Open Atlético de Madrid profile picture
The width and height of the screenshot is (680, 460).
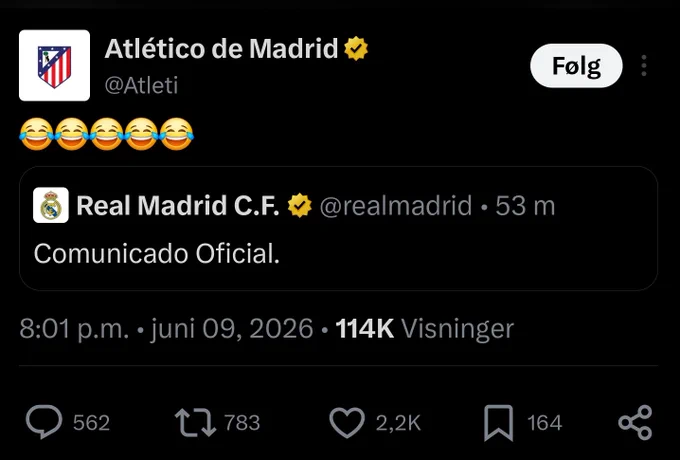(54, 65)
